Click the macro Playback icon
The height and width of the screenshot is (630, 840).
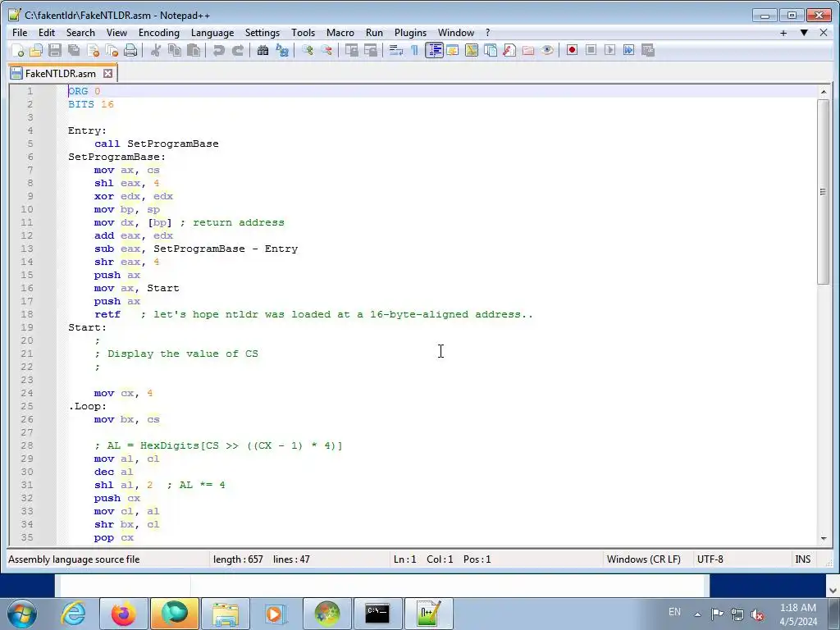pos(609,50)
